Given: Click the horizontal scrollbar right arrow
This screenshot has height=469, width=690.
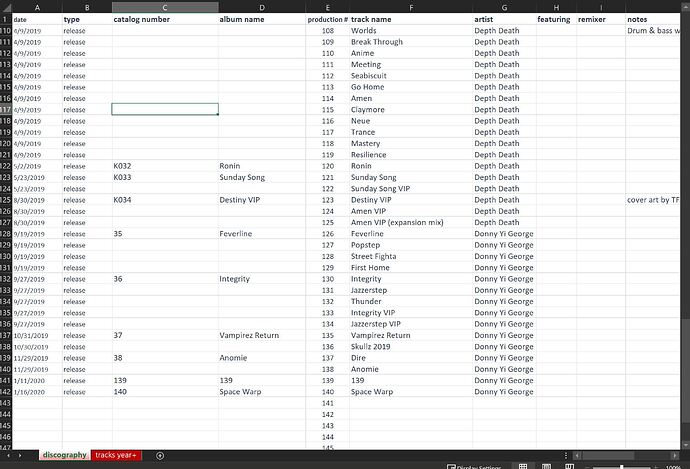Looking at the screenshot, I should tap(675, 455).
